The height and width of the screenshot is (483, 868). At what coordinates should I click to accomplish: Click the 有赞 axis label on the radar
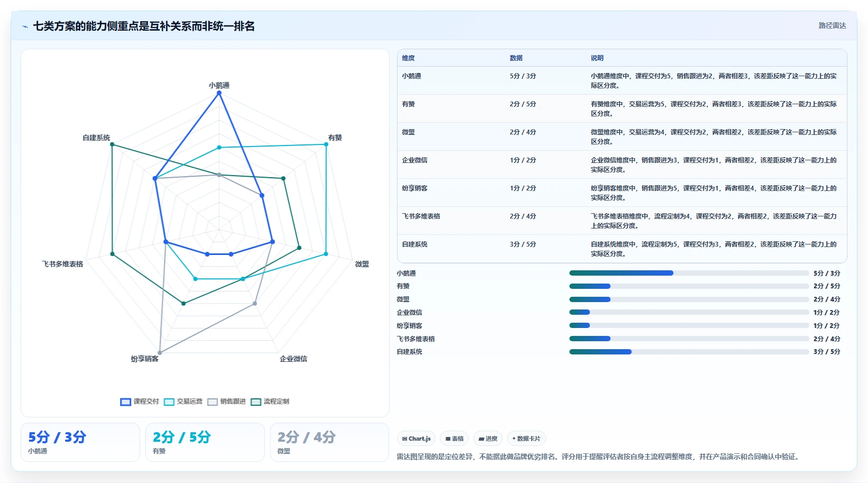pyautogui.click(x=335, y=138)
